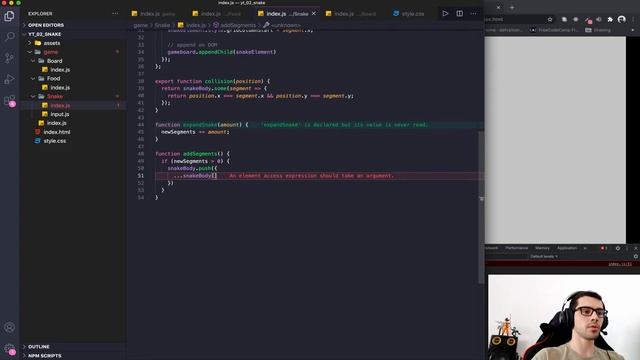Collapse the Food folder
The height and width of the screenshot is (360, 640).
(x=53, y=78)
